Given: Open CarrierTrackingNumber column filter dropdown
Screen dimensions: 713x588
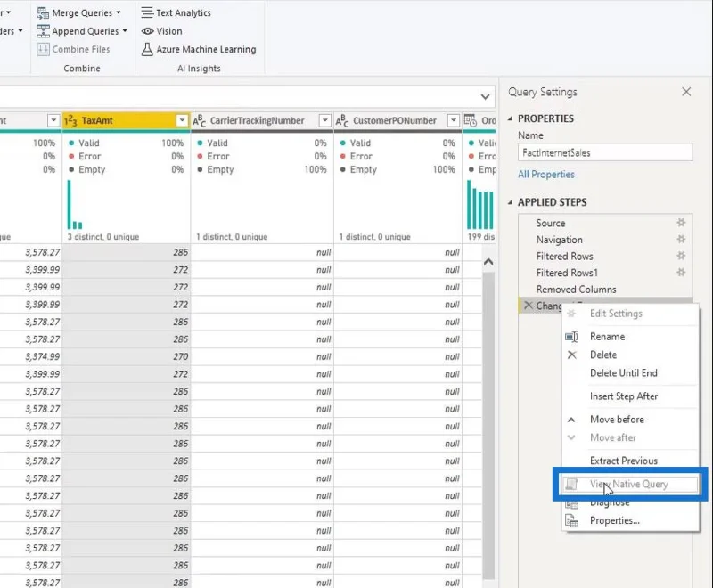Looking at the screenshot, I should click(324, 120).
